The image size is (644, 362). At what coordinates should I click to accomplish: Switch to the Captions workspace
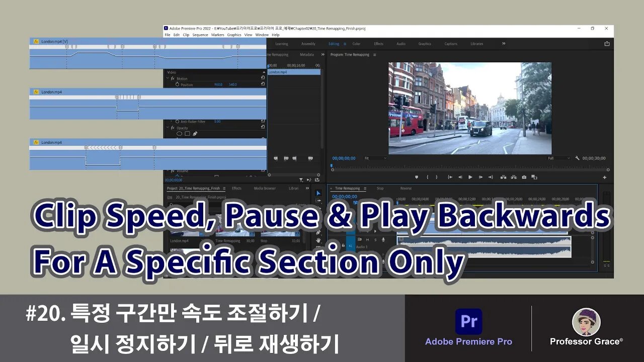pos(451,44)
